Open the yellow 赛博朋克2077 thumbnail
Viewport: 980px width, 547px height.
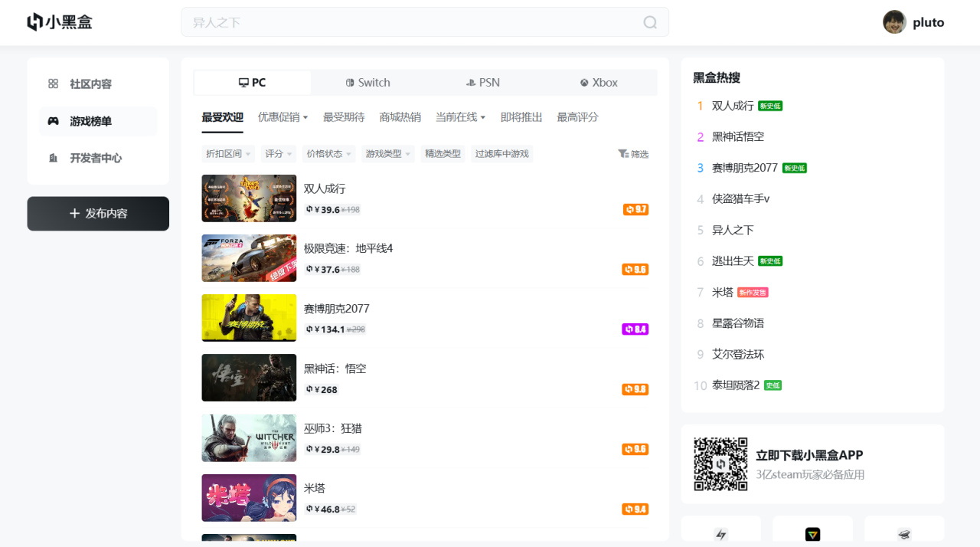249,318
